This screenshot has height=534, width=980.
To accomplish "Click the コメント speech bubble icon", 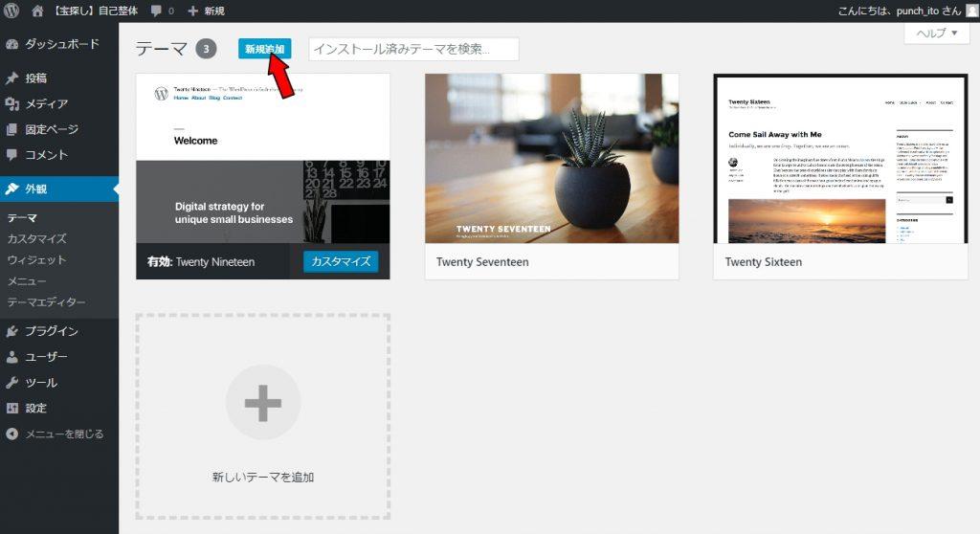I will pos(11,154).
